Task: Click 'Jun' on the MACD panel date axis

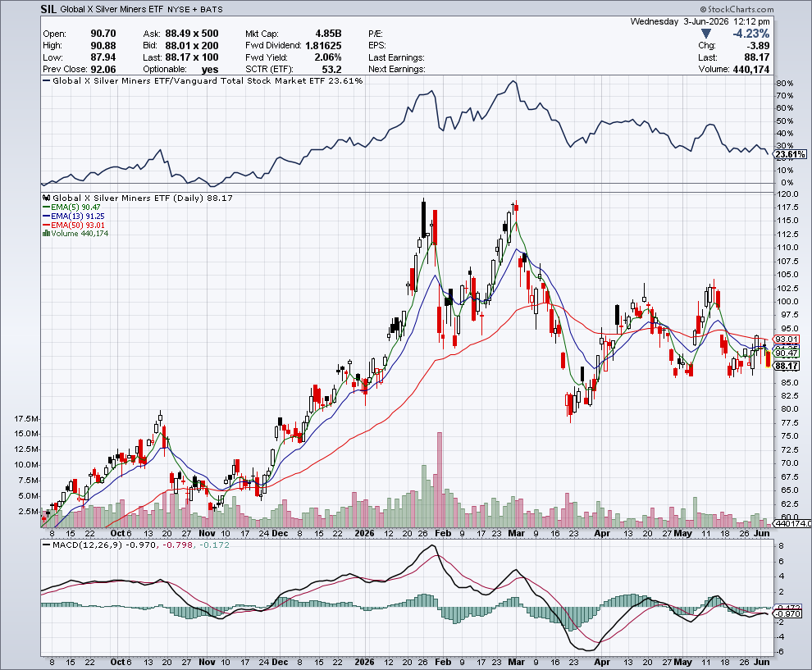Action: pyautogui.click(x=762, y=662)
